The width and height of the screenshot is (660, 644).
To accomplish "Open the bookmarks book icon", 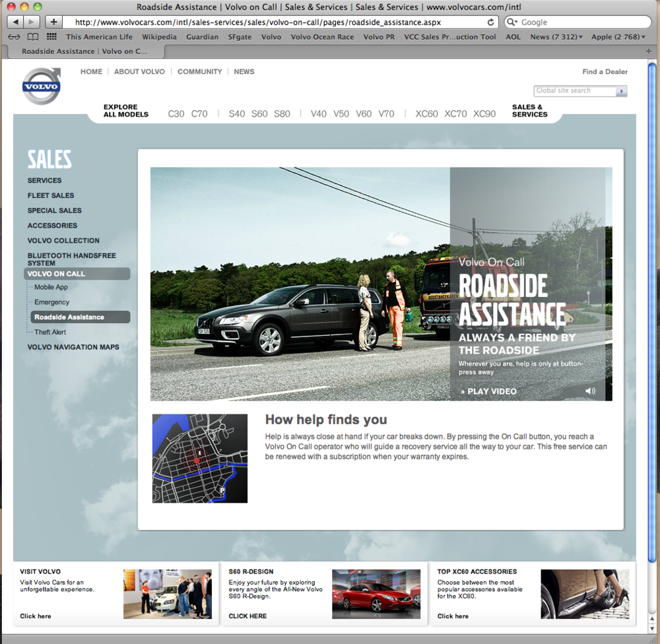I will 32,37.
